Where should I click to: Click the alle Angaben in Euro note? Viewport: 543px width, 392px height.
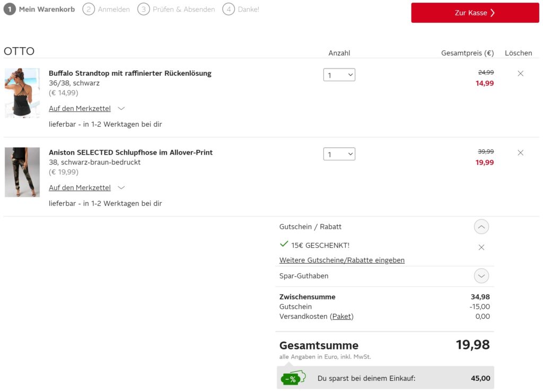325,356
